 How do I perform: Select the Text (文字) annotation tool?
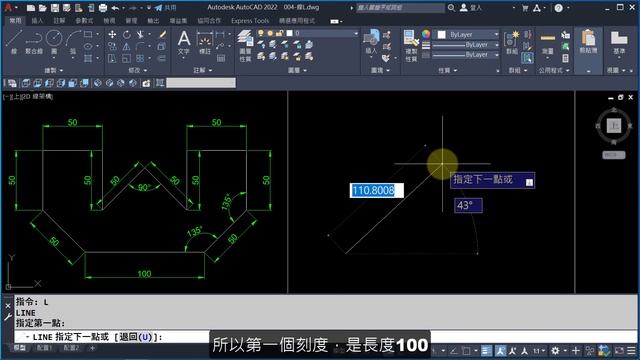(x=184, y=42)
